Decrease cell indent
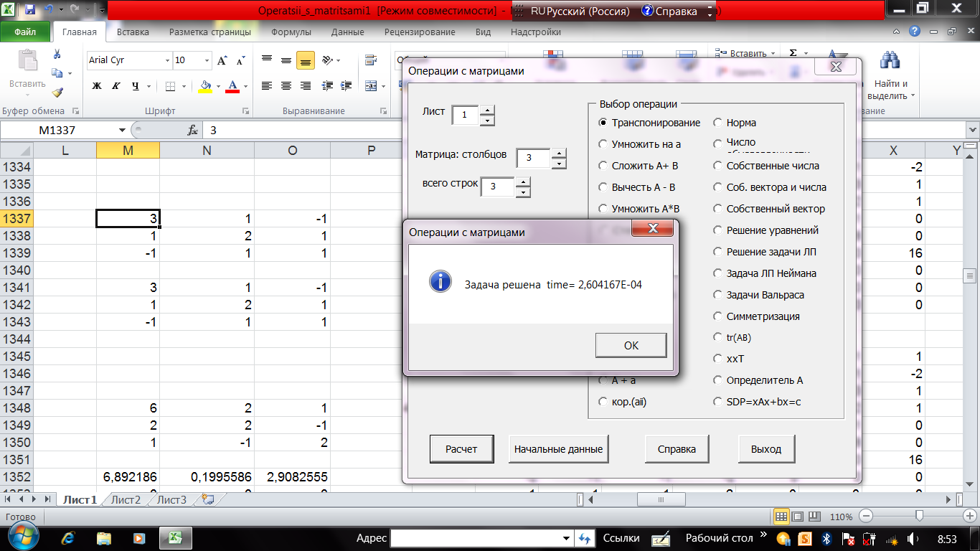980x551 pixels. [x=328, y=86]
